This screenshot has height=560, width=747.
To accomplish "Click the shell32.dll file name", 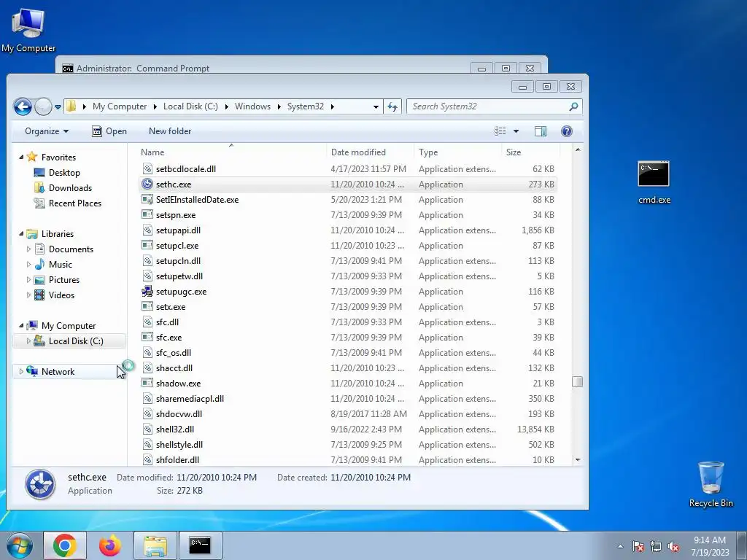I will [x=175, y=429].
